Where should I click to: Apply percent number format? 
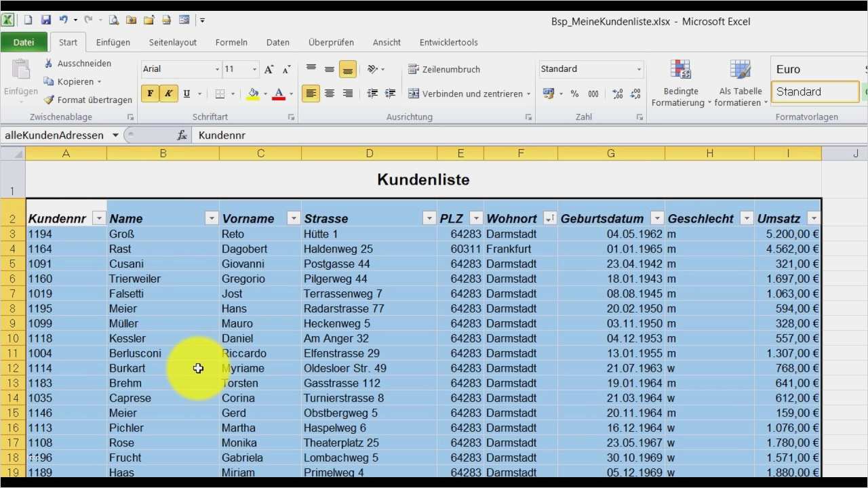[x=574, y=94]
